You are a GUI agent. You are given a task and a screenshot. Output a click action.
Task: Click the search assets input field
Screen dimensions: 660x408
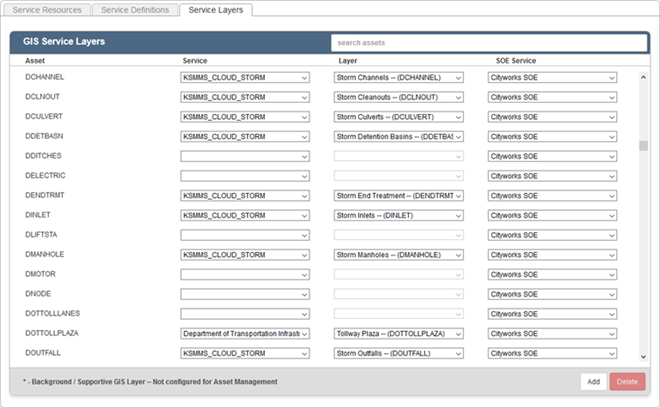pos(488,43)
